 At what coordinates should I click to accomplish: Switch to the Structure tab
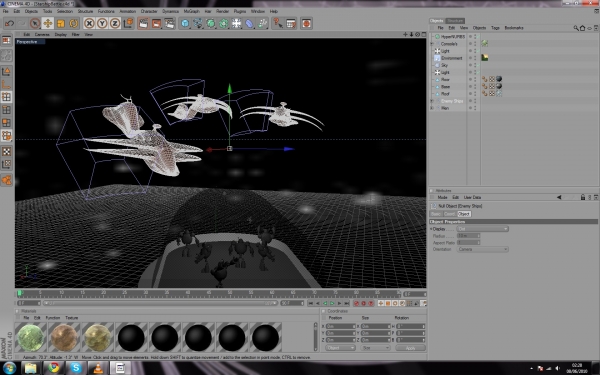(x=455, y=21)
